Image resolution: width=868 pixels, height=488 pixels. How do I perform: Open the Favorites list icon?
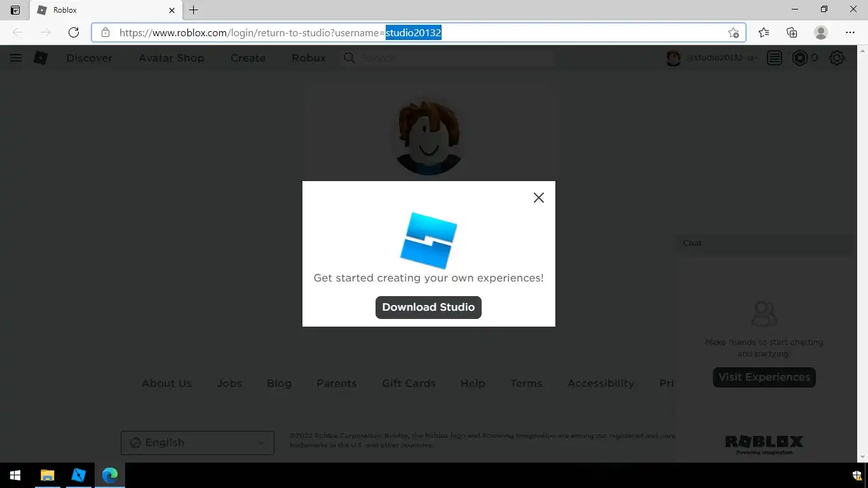tap(764, 32)
